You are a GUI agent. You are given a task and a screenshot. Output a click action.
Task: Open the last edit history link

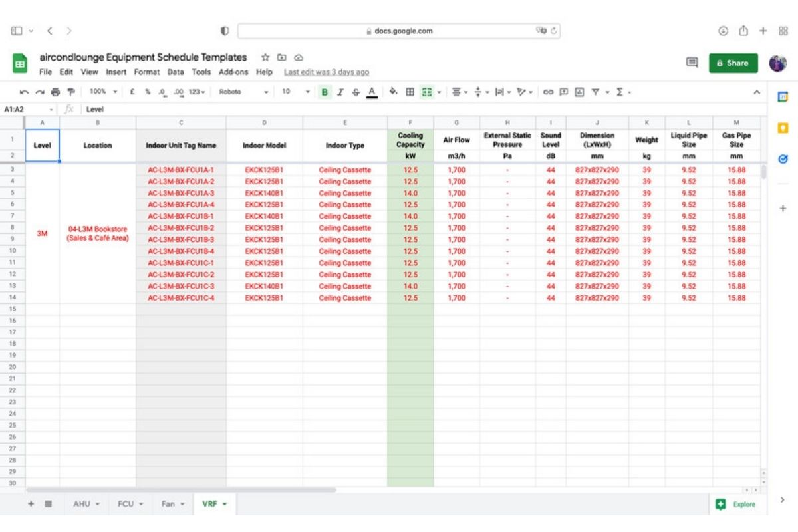point(326,72)
